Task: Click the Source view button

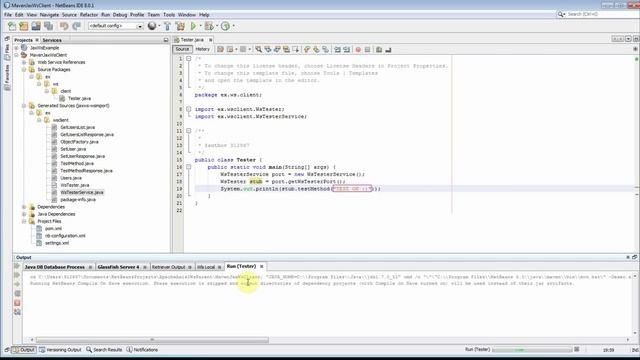Action: (182, 49)
